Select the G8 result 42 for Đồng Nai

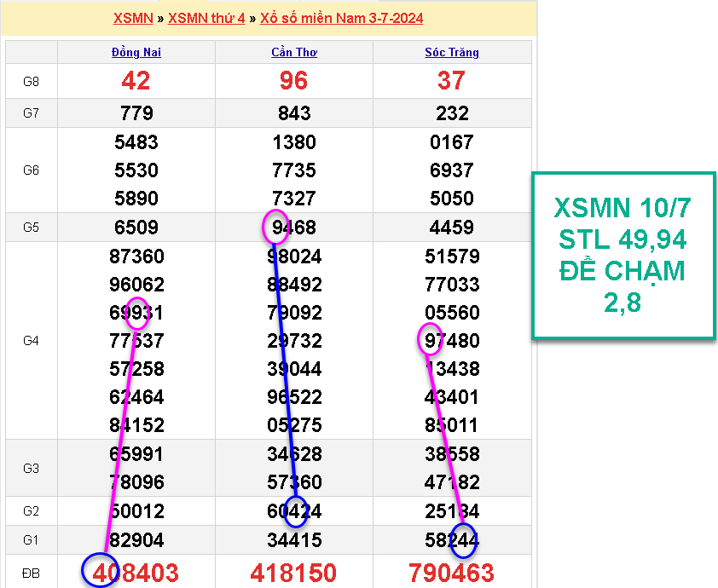pos(136,81)
